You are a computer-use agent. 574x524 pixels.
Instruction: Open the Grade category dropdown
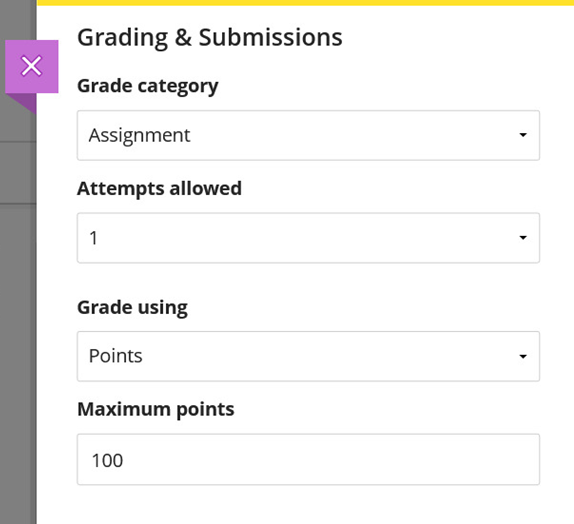(x=308, y=135)
